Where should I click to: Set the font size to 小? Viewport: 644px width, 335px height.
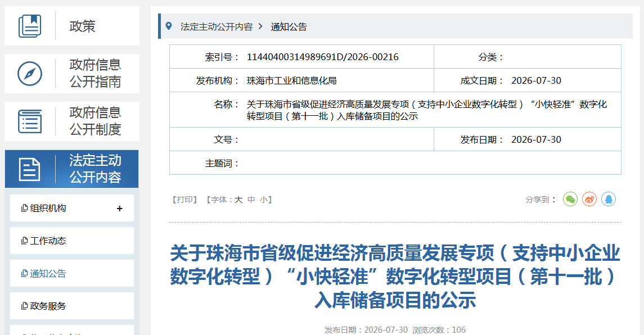coord(263,200)
